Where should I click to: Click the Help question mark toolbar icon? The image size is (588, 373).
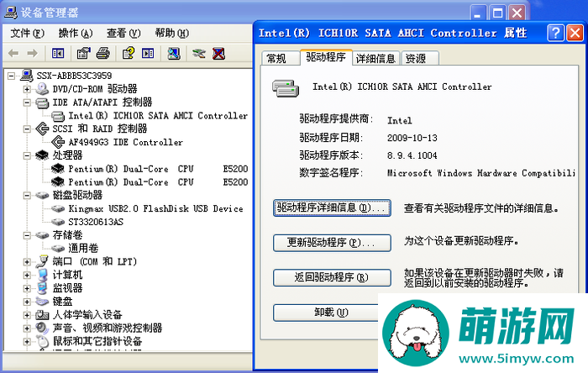[129, 53]
